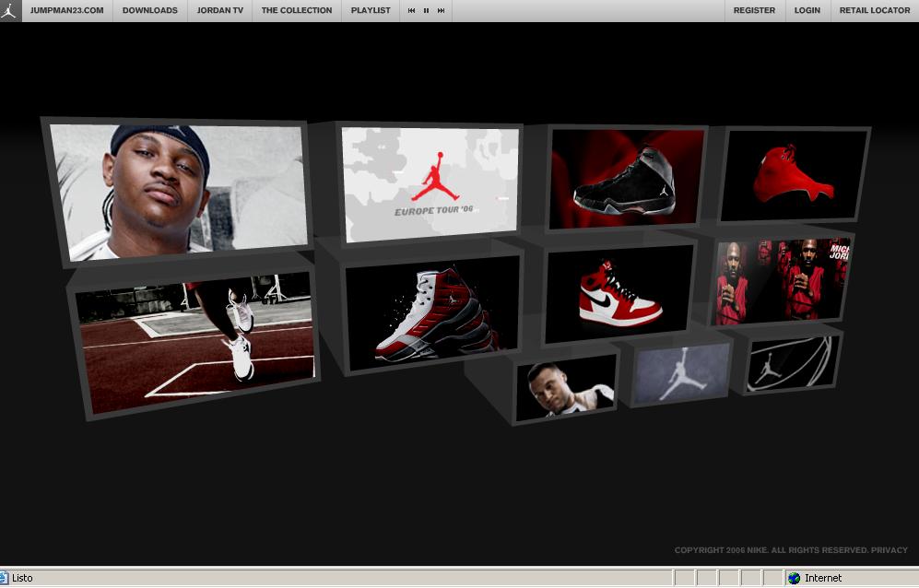Click the Jumpman logo icon in the navigation bar
The image size is (919, 588).
click(x=9, y=10)
